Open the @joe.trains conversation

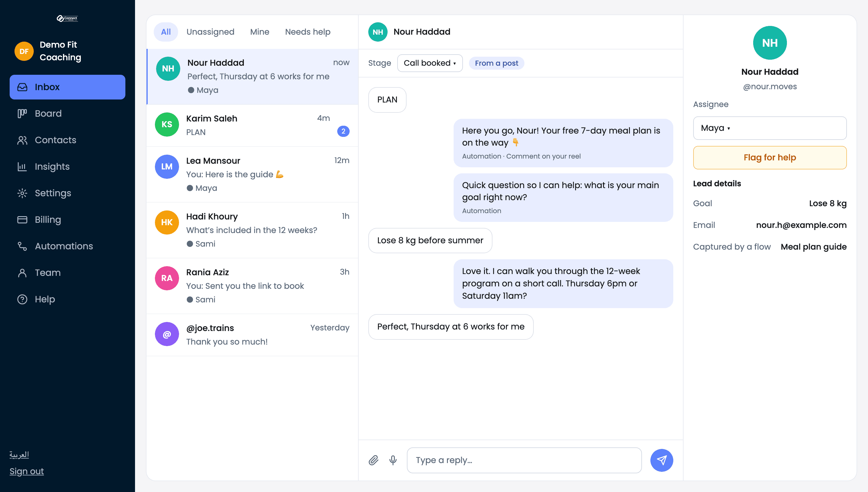pos(252,335)
